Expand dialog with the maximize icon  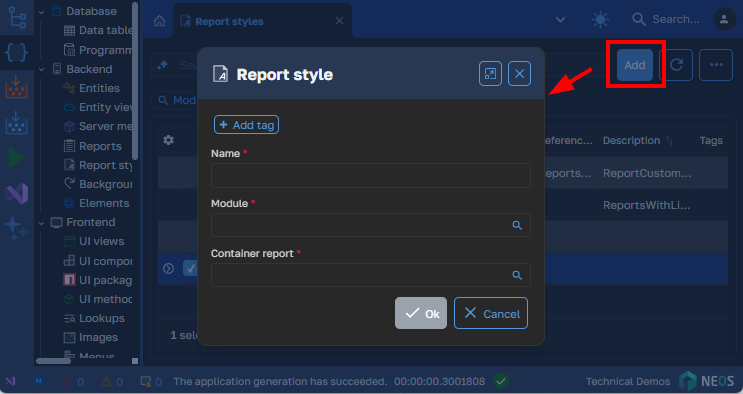[x=490, y=74]
